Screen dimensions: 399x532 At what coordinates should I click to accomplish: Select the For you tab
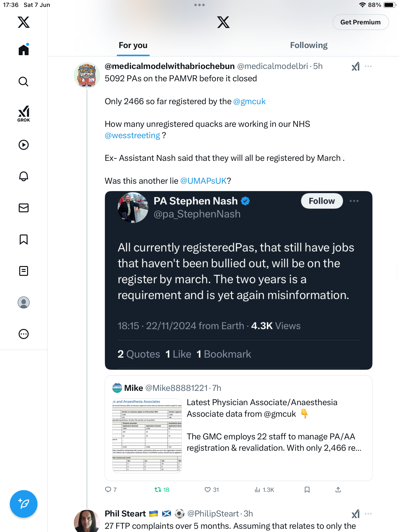point(133,45)
